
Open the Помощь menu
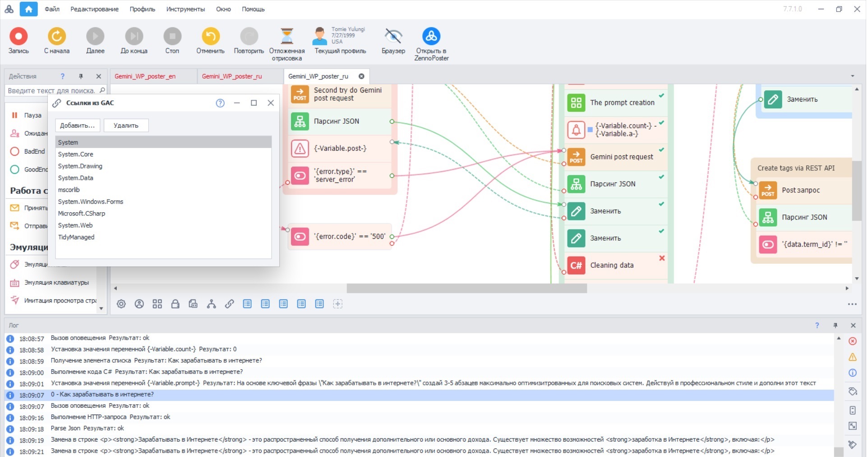coord(253,9)
